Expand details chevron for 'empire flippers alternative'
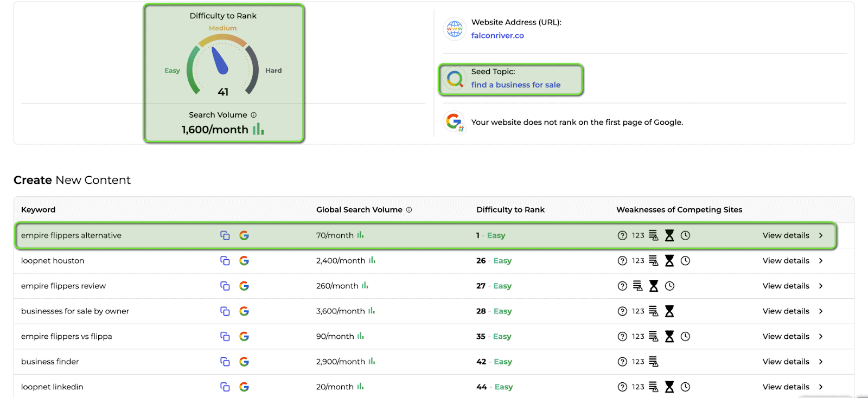The width and height of the screenshot is (868, 398). pyautogui.click(x=821, y=235)
